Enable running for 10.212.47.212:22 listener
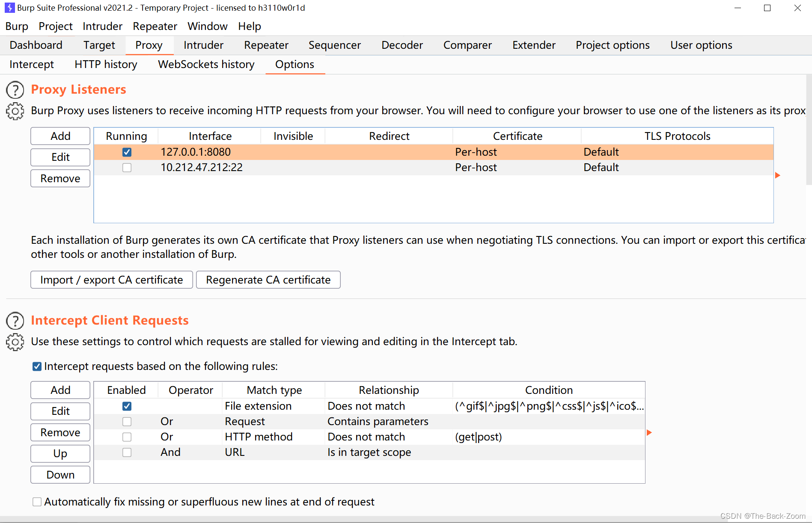The image size is (812, 523). [127, 168]
